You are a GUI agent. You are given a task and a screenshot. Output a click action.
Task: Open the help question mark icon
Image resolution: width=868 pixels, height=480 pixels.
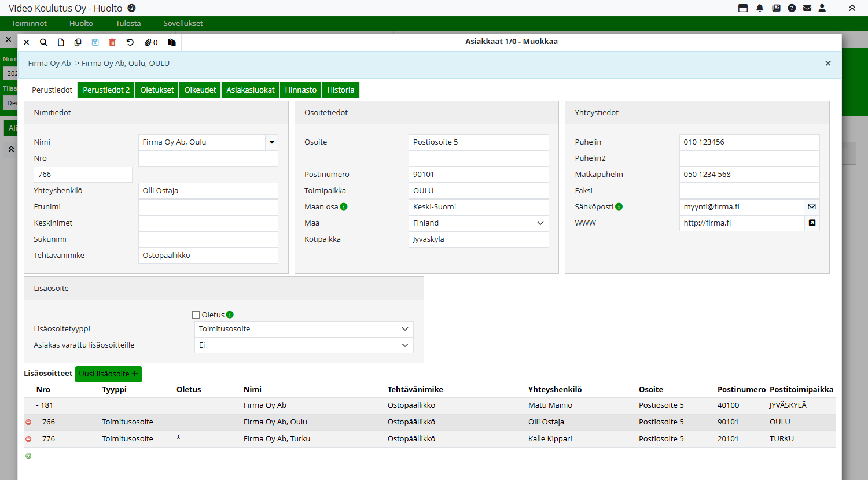792,8
